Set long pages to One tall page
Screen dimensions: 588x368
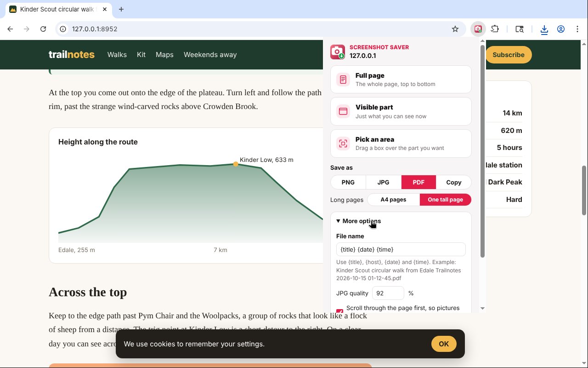446,200
